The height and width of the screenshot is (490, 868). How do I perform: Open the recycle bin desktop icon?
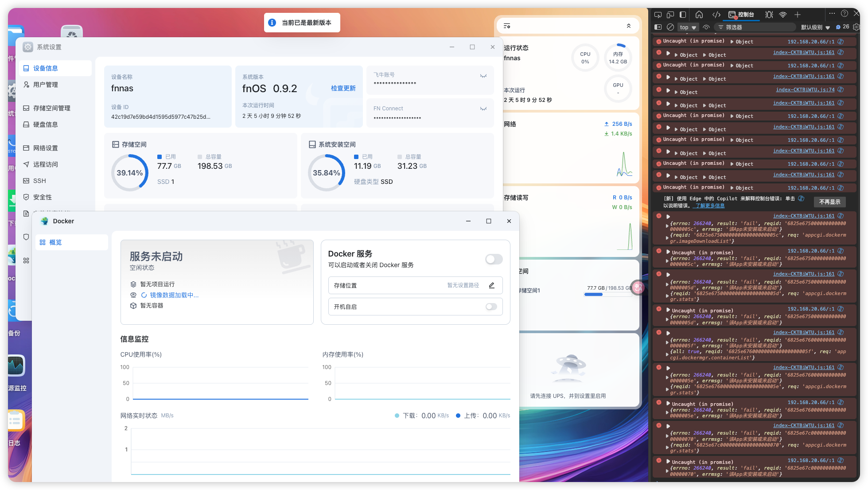point(72,32)
